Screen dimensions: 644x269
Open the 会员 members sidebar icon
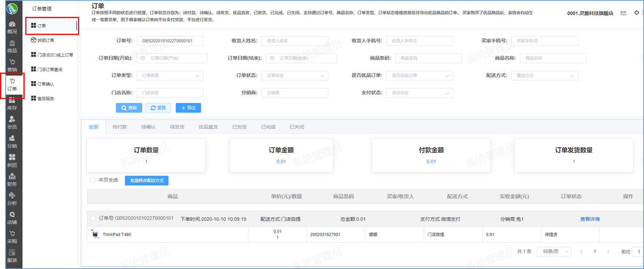[12, 123]
